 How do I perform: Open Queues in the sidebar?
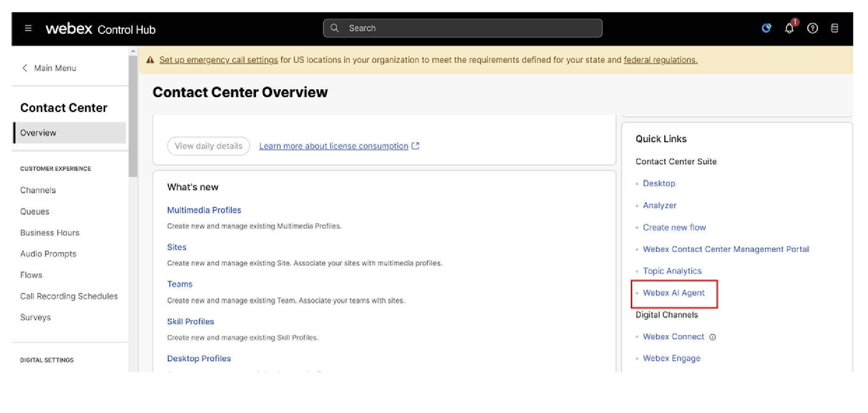35,212
